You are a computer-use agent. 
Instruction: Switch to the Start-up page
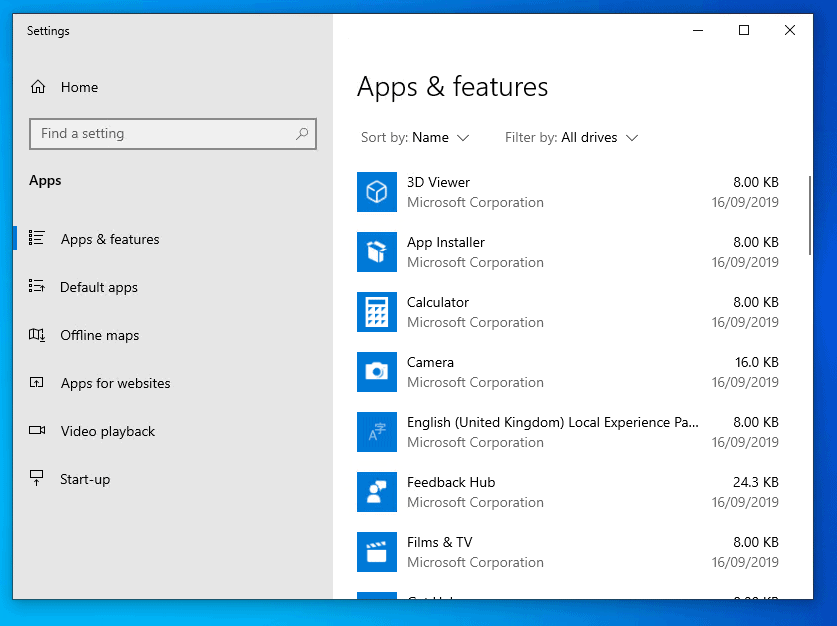[85, 480]
